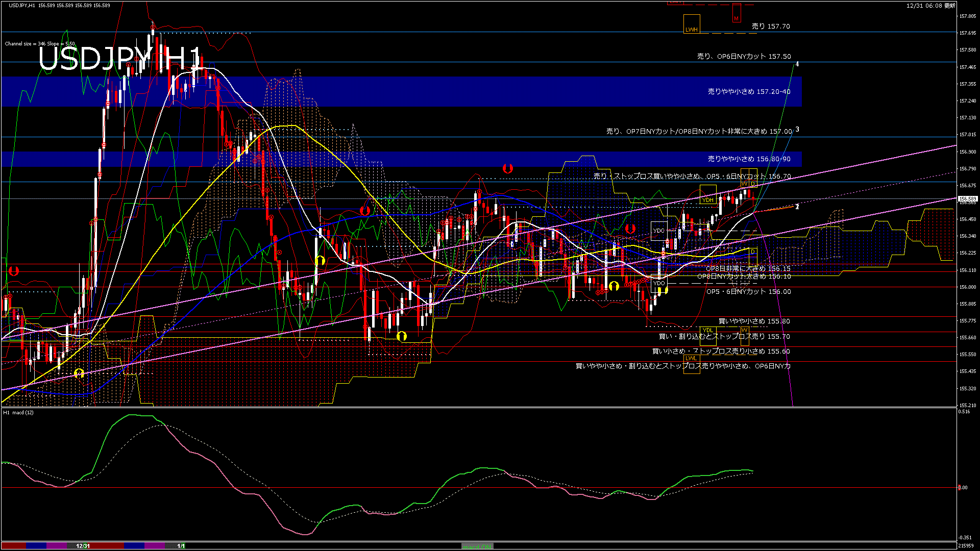Viewport: 980px width, 551px height.
Task: Click the "H1 macd (12)" indicator label
Action: 18,413
